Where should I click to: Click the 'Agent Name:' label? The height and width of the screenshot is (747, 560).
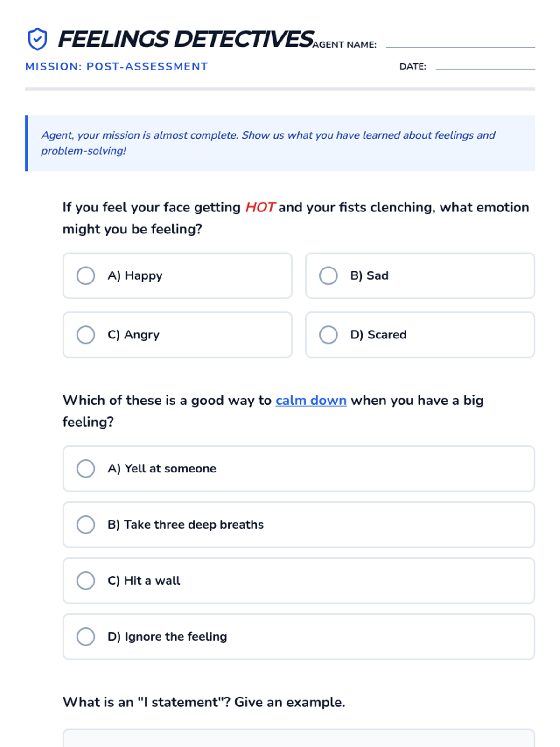pos(344,45)
